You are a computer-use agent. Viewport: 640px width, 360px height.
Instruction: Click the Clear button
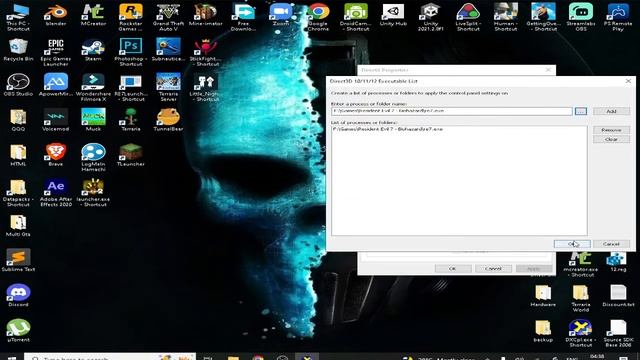[611, 139]
